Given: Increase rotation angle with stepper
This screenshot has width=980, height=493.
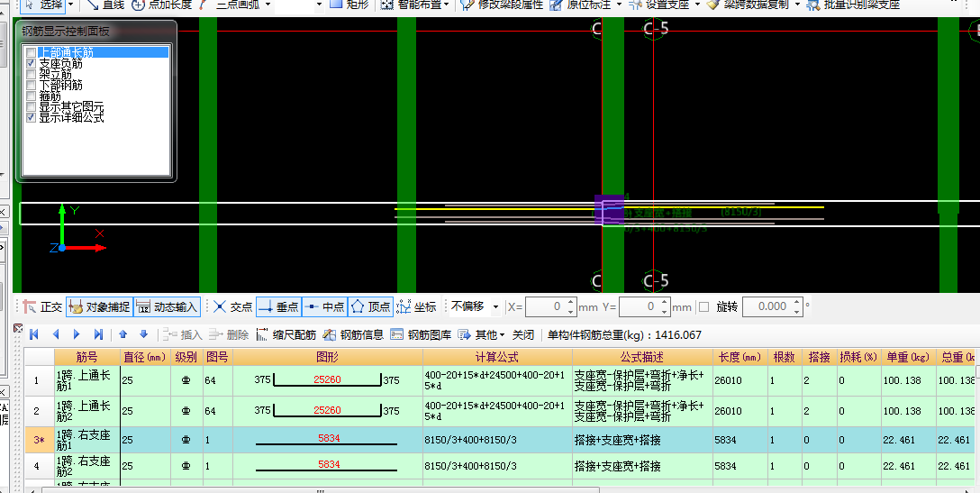Looking at the screenshot, I should [797, 302].
